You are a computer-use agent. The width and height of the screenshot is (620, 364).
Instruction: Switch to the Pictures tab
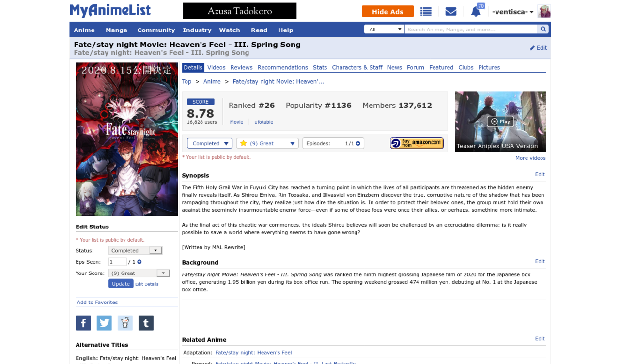(489, 67)
